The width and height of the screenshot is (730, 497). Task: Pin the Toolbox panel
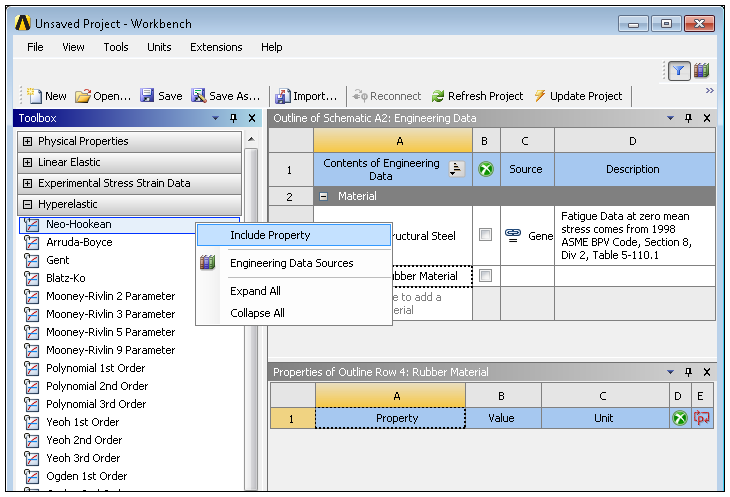233,118
